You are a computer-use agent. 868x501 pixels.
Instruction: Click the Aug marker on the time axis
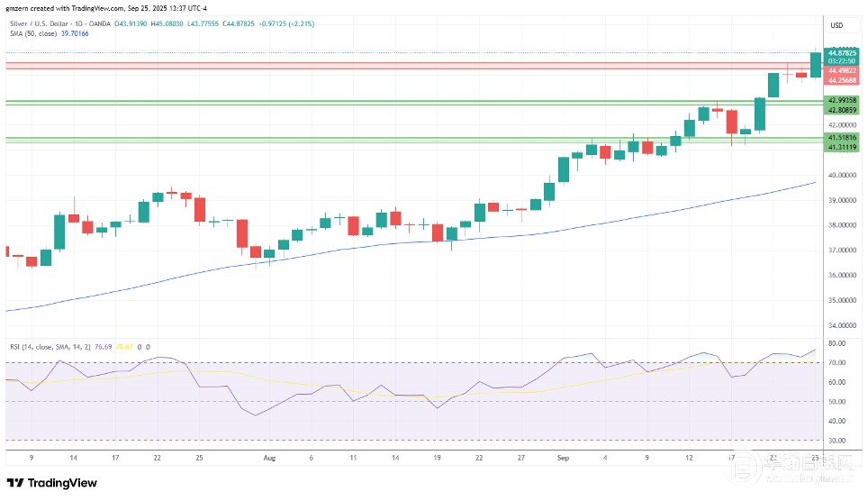click(x=268, y=458)
